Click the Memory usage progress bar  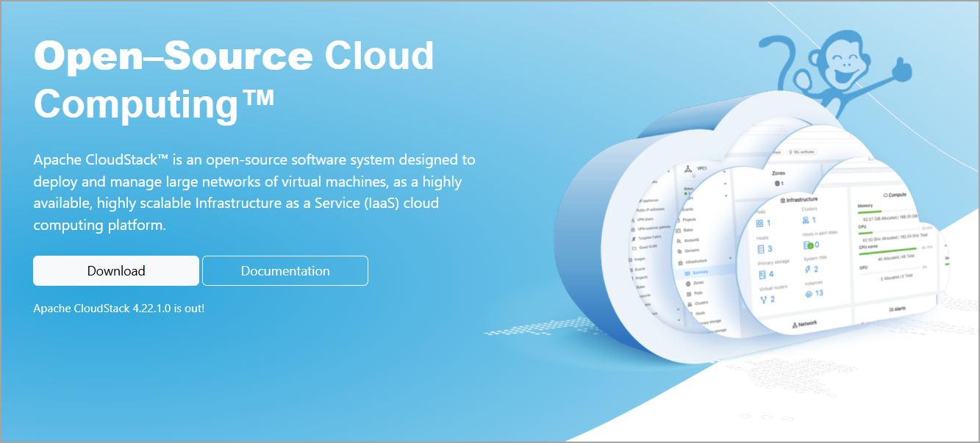tap(888, 212)
